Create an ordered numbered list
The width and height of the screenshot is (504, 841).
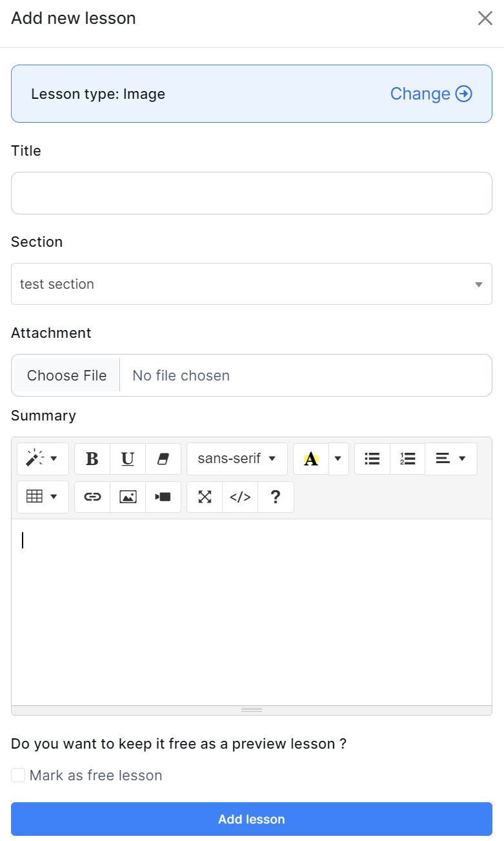pos(407,459)
